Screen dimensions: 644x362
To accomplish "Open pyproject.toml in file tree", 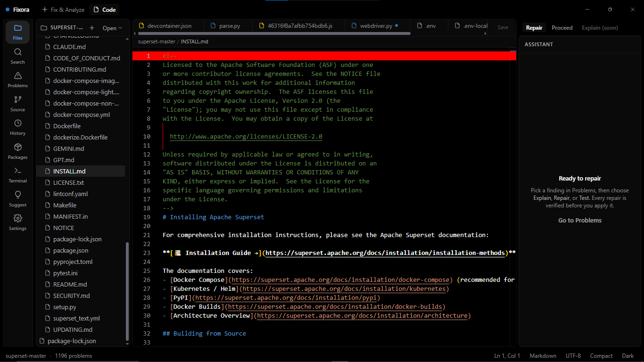I will pyautogui.click(x=73, y=262).
